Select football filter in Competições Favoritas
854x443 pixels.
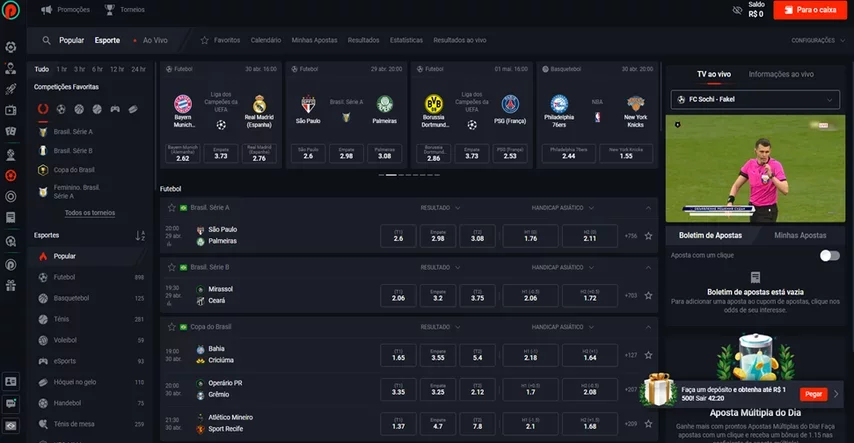(x=61, y=109)
